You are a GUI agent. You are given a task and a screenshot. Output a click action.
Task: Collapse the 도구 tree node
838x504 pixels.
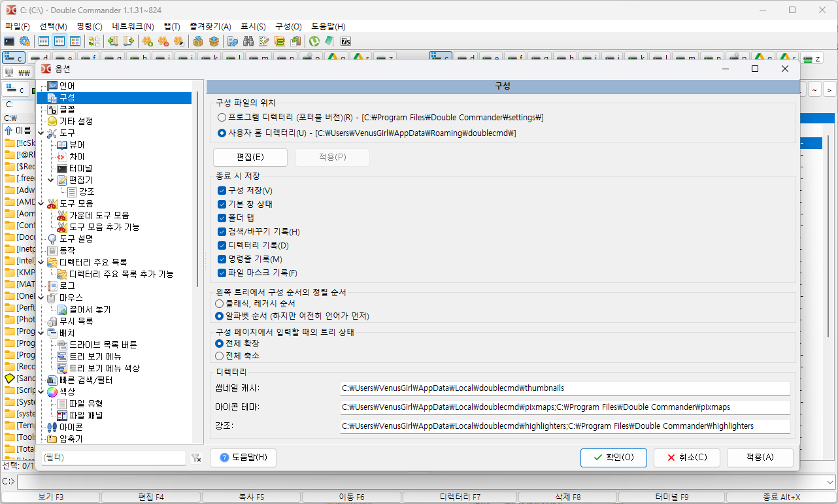41,133
